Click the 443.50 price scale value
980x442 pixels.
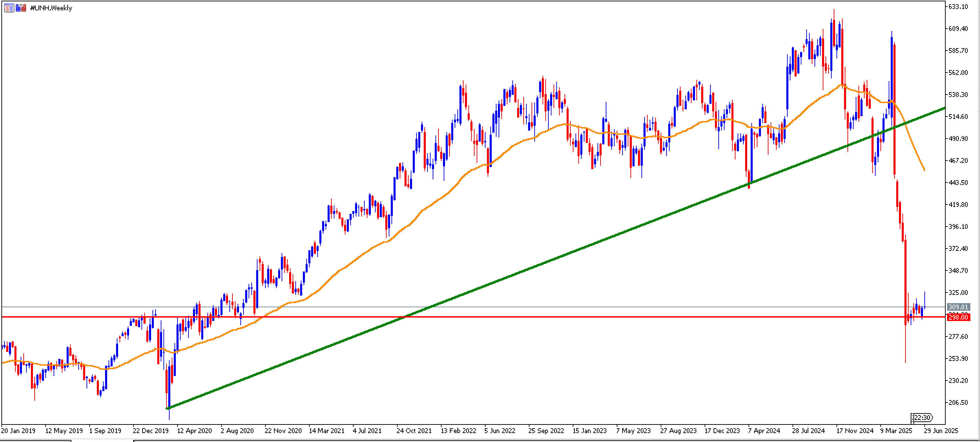[958, 183]
